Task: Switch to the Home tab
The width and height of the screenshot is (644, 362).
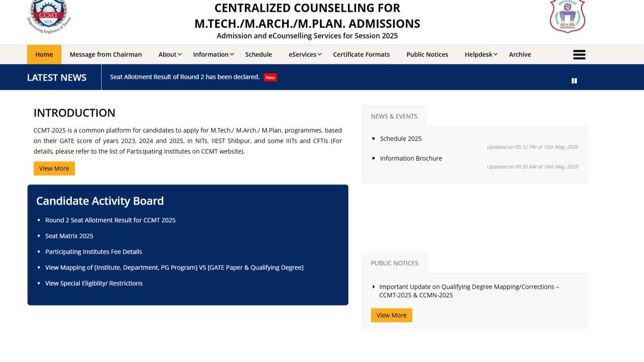Action: tap(44, 54)
